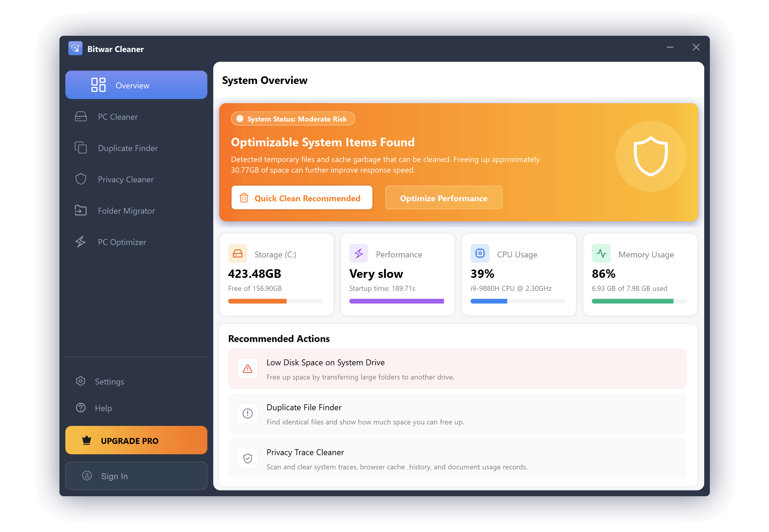Click the System Overview heading
Image resolution: width=769 pixels, height=532 pixels.
click(x=265, y=80)
